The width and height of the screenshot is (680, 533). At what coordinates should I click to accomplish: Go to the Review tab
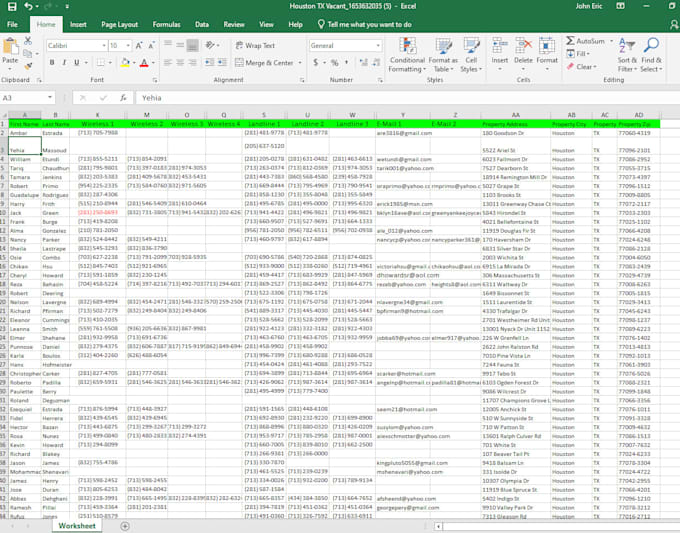(234, 24)
